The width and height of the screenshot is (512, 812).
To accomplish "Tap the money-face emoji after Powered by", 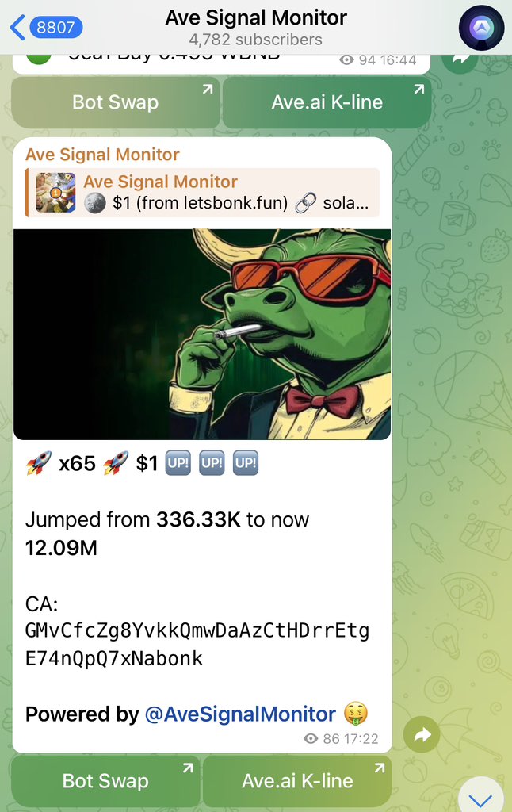I will click(x=356, y=714).
